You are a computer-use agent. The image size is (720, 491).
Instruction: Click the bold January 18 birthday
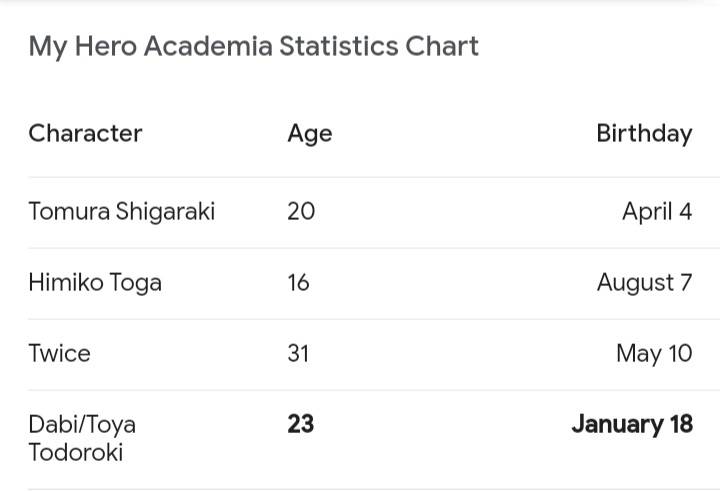coord(632,424)
